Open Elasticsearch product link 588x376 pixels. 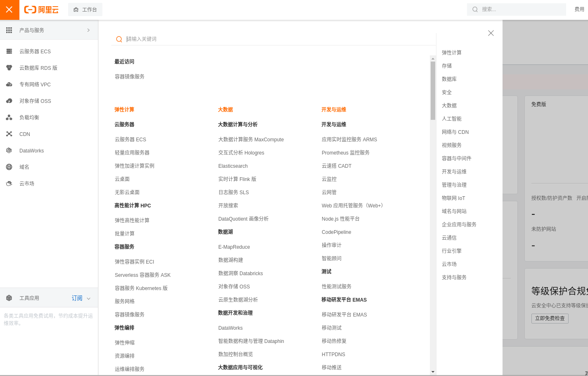point(233,166)
